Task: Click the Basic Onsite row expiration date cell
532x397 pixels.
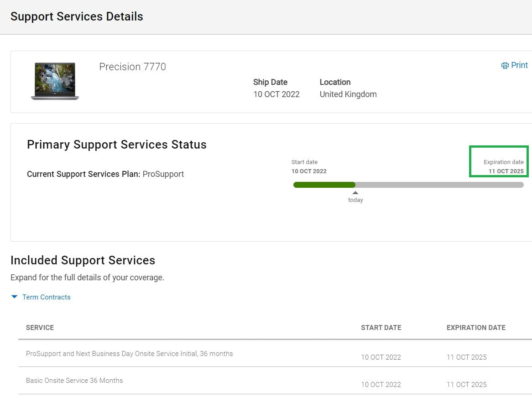Action: click(466, 384)
